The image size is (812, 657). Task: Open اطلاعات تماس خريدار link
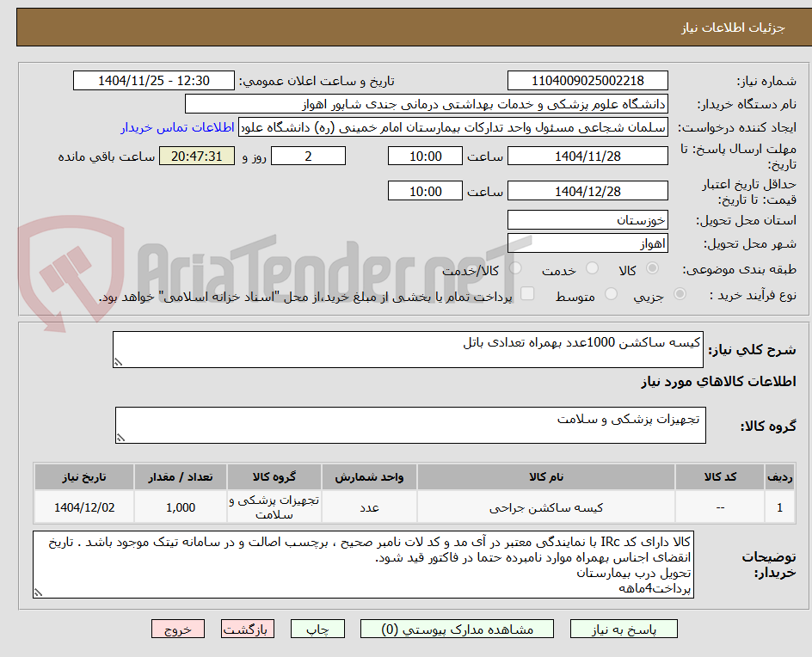[x=177, y=127]
